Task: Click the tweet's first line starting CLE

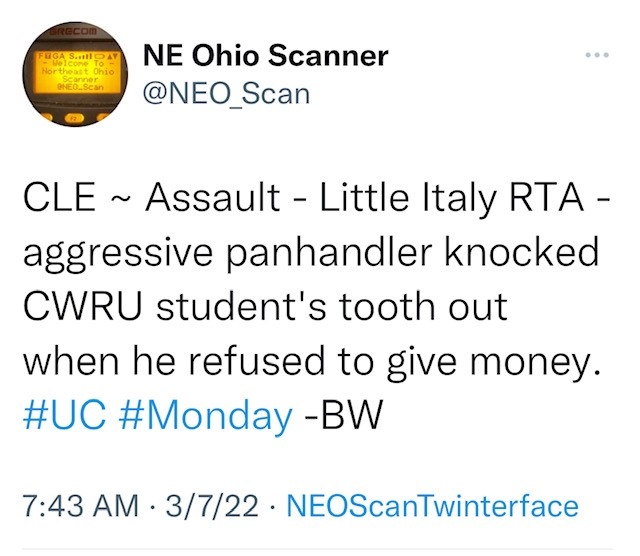Action: [x=317, y=198]
